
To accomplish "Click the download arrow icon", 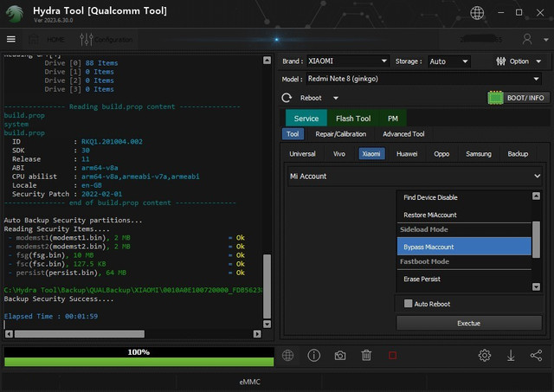I will click(511, 356).
